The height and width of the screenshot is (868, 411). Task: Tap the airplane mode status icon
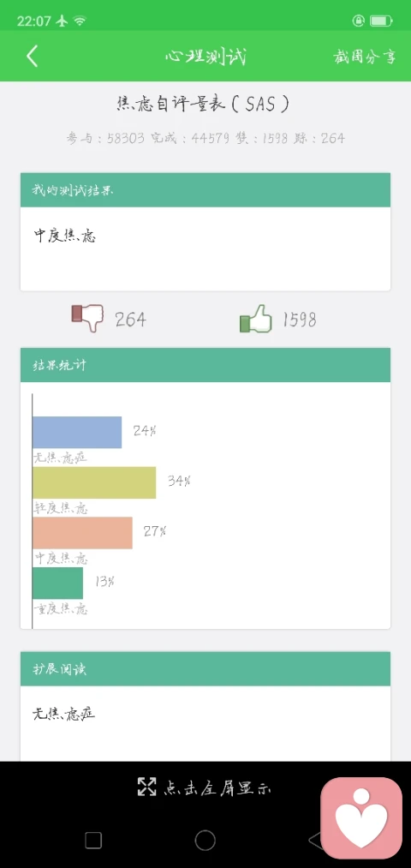pyautogui.click(x=62, y=21)
